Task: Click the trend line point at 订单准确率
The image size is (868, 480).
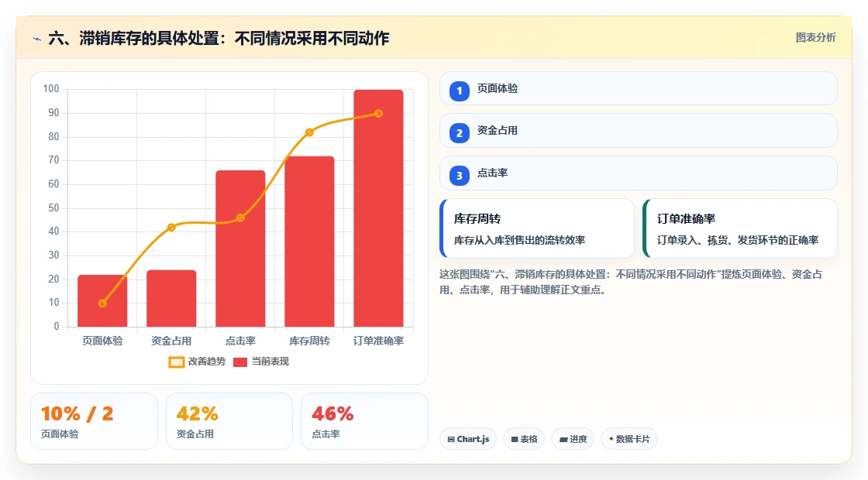Action: pyautogui.click(x=379, y=113)
